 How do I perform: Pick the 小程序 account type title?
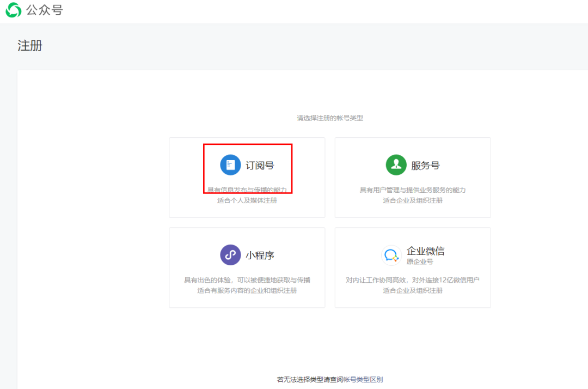(260, 255)
